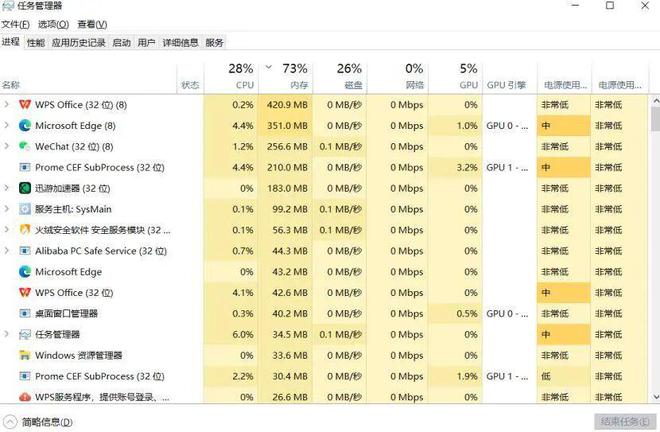Open the 选项(O) menu

(x=53, y=24)
